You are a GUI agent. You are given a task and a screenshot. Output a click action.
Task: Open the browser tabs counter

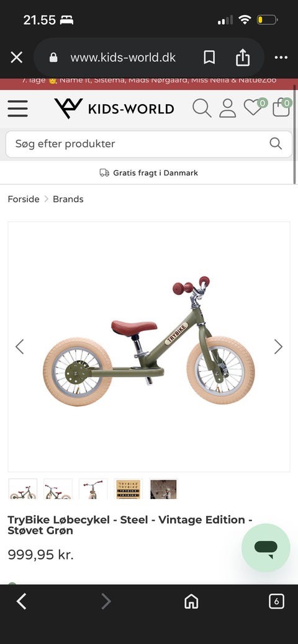coord(276,602)
